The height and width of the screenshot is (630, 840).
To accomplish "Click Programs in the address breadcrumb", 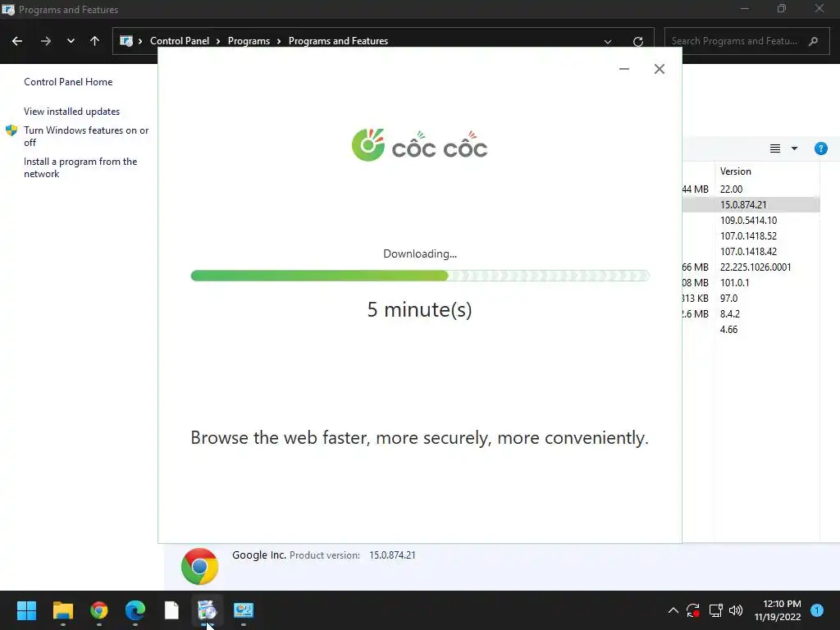I will 249,41.
